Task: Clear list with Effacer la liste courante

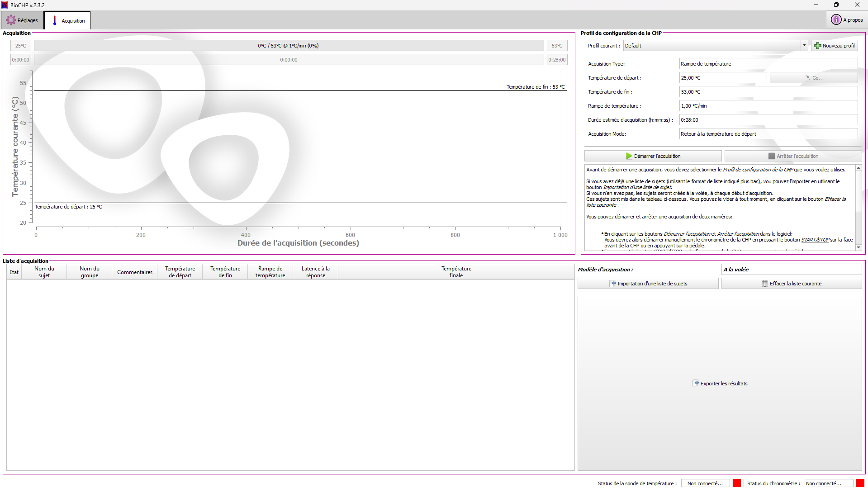Action: click(x=791, y=284)
